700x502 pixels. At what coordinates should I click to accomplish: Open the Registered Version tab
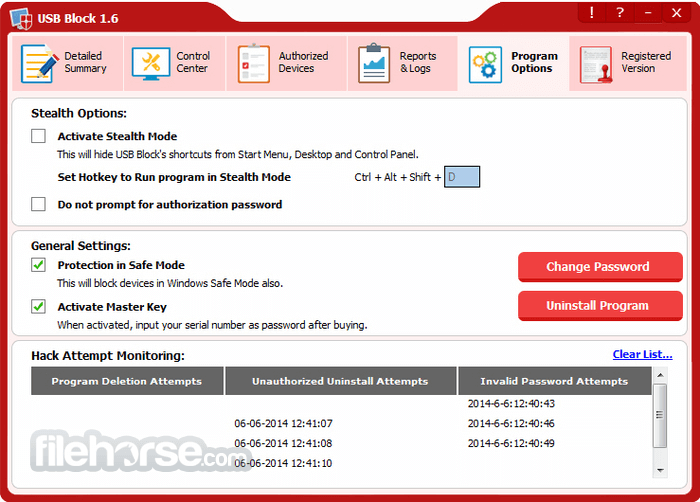[x=628, y=63]
